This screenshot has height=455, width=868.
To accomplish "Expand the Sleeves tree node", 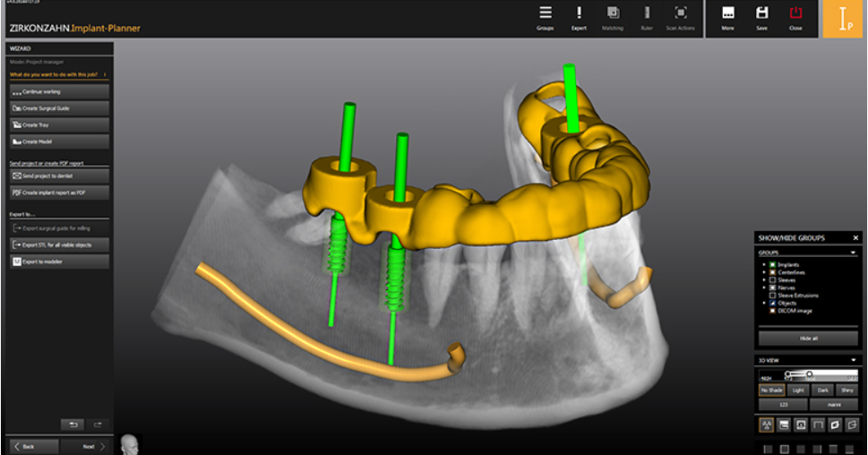I will (x=764, y=280).
